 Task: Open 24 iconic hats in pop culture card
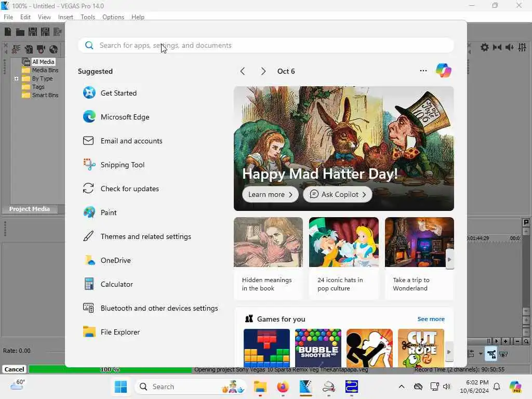(344, 259)
